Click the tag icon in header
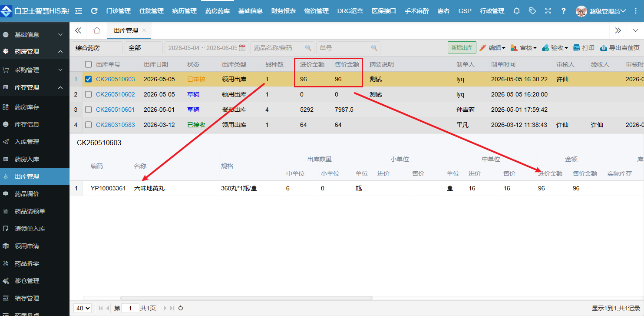 (532, 11)
